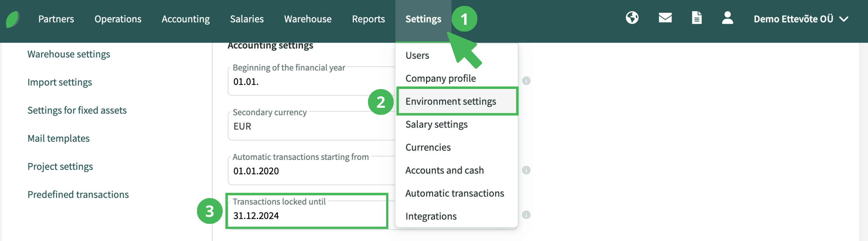Open the user profile icon
Viewport: 868px width, 241px height.
(x=727, y=18)
